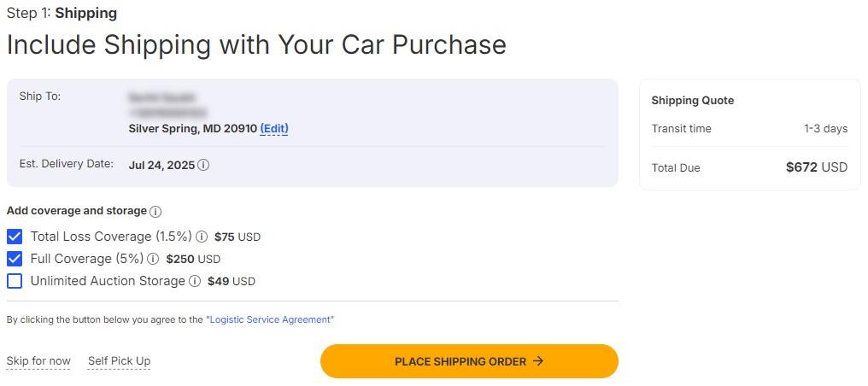Click the 1-3 days transit time value
The image size is (868, 386).
pos(825,129)
